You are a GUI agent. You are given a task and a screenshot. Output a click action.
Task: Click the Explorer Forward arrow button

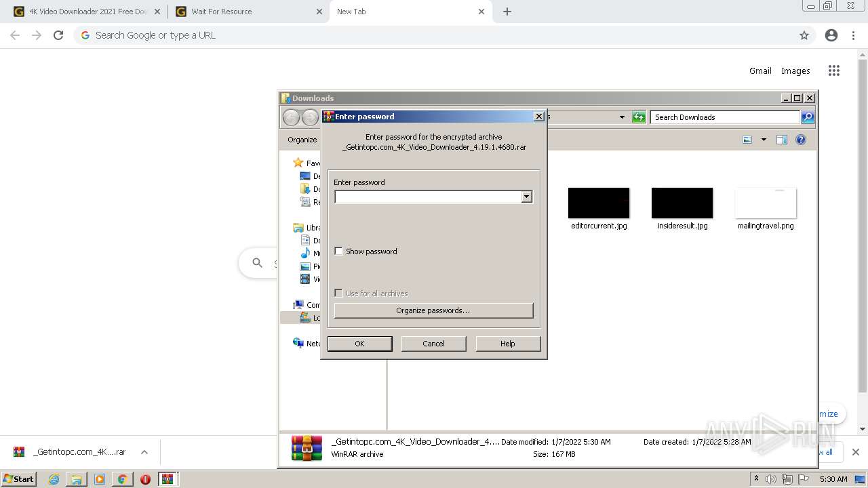[310, 117]
